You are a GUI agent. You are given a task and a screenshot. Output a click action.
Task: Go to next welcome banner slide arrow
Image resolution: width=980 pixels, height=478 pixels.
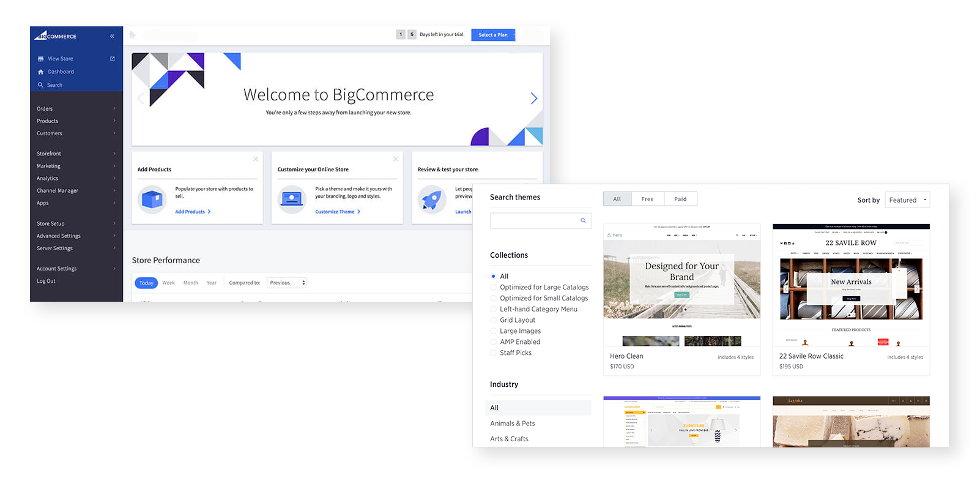533,98
